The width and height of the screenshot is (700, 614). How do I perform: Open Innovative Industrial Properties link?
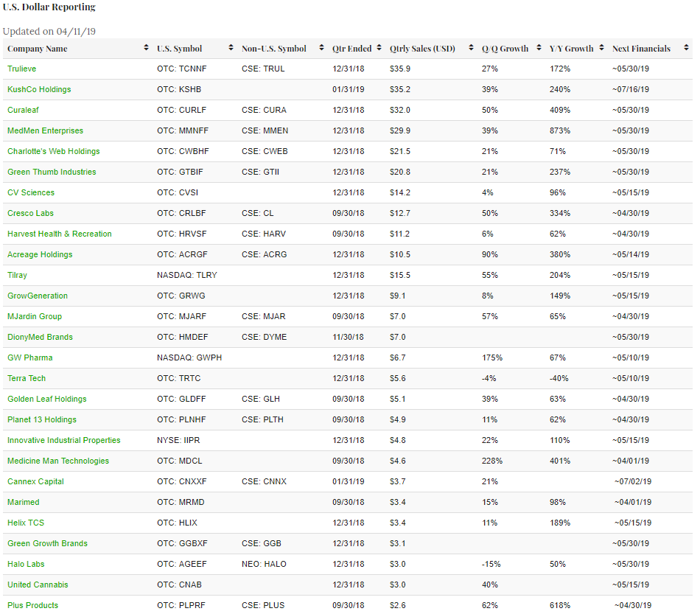coord(63,440)
